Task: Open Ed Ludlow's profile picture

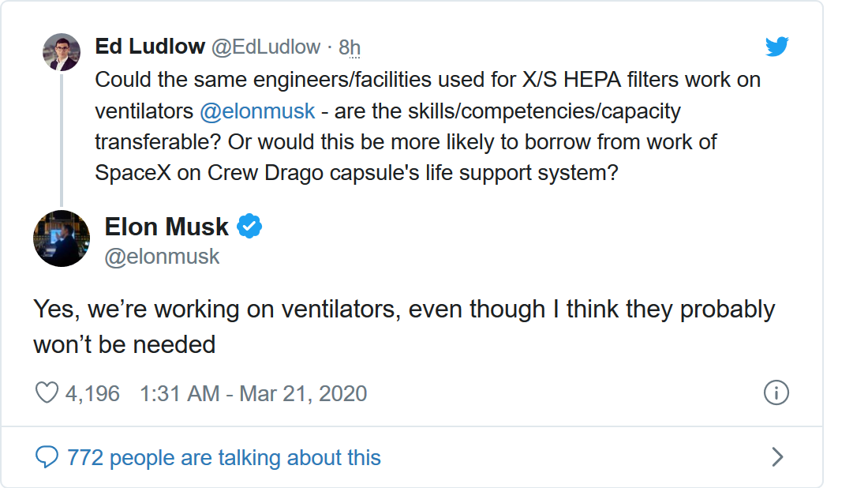Action: (x=61, y=52)
